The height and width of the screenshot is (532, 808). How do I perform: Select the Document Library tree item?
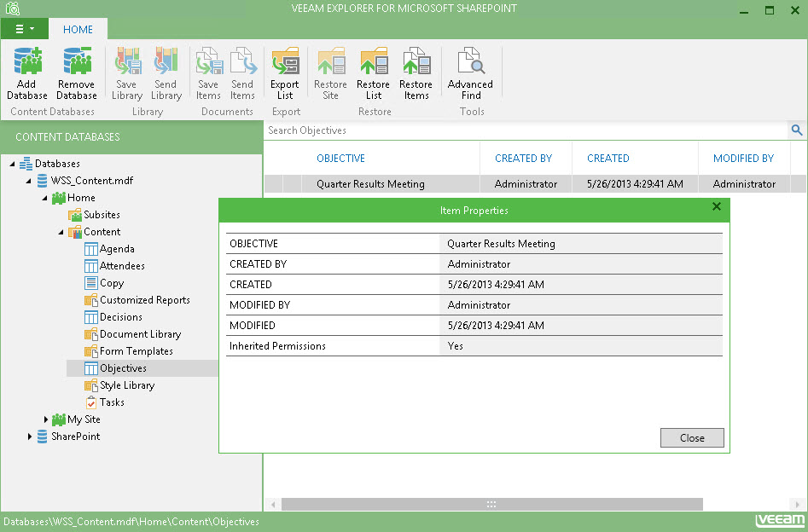tap(141, 333)
